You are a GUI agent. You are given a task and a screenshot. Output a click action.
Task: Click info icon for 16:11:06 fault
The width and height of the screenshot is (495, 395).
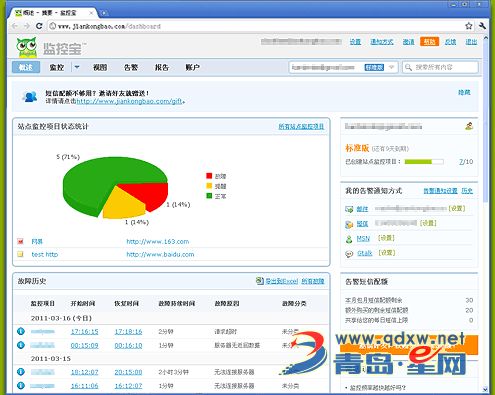pos(21,385)
